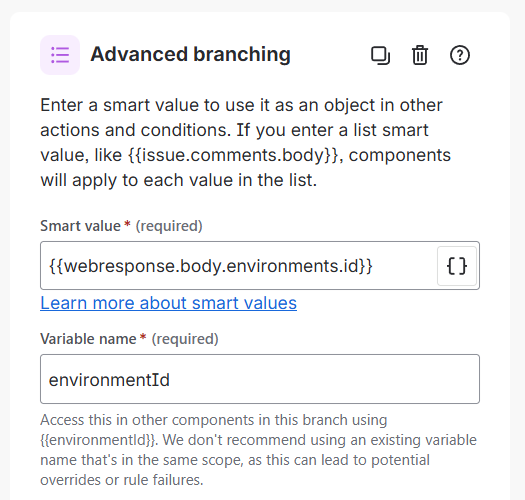This screenshot has height=500, width=525.
Task: Click the description paragraph starting Enter a smart value
Action: (246, 143)
